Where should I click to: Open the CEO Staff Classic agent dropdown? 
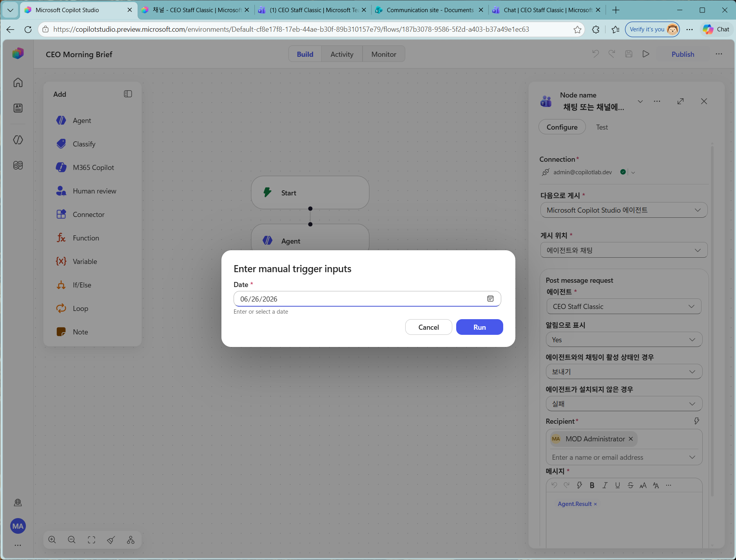point(624,307)
